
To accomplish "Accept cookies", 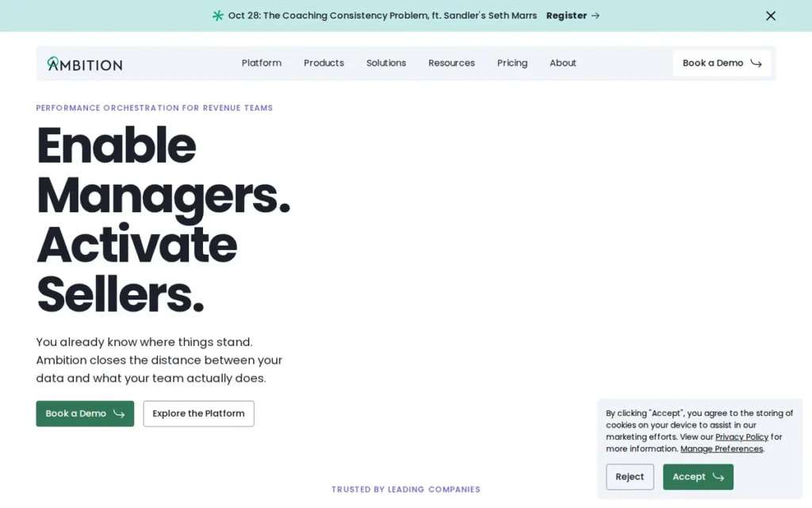I will (698, 477).
